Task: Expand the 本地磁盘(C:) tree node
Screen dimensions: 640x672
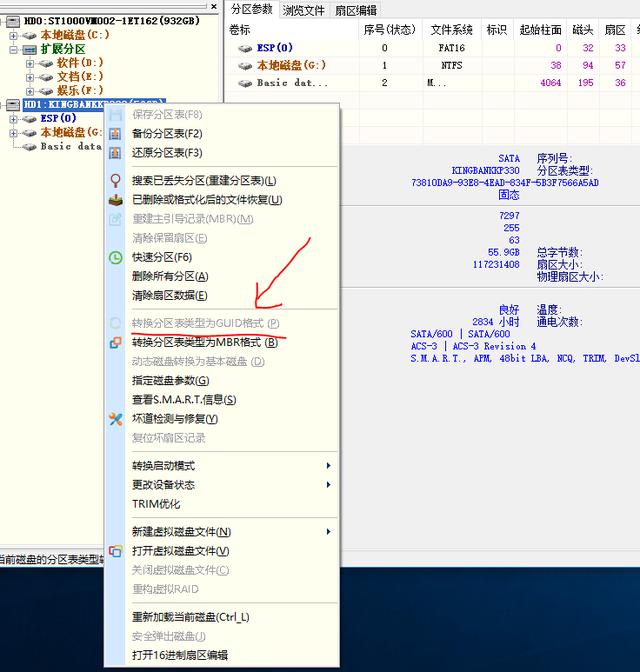Action: [x=13, y=36]
